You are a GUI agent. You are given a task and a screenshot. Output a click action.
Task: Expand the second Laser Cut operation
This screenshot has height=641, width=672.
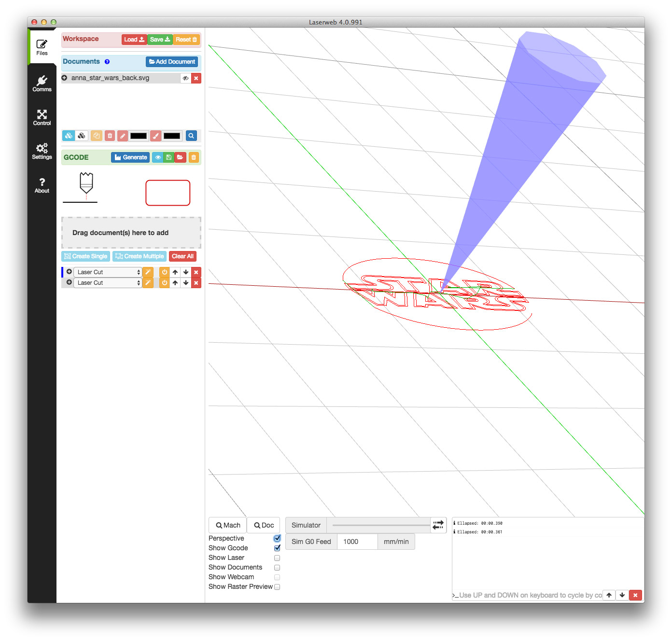tap(69, 282)
